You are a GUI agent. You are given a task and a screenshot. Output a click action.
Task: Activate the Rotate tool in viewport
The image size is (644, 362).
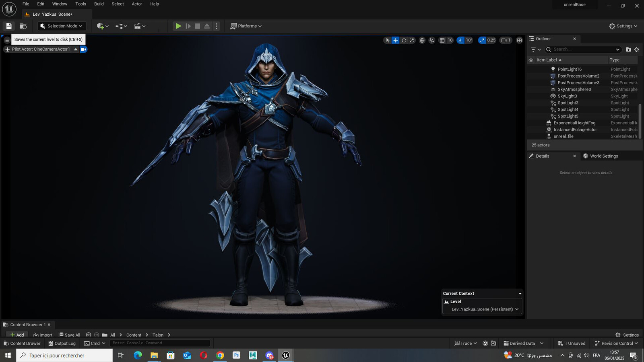click(x=404, y=40)
